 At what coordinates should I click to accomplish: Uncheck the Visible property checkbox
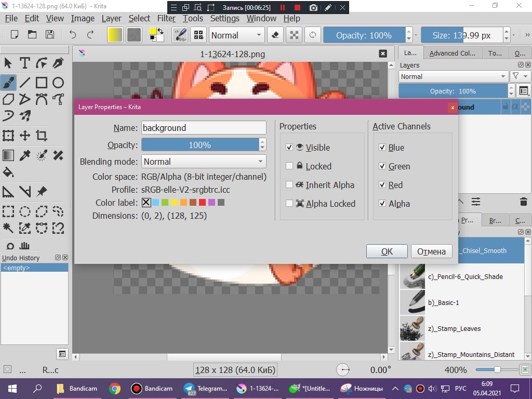click(289, 147)
